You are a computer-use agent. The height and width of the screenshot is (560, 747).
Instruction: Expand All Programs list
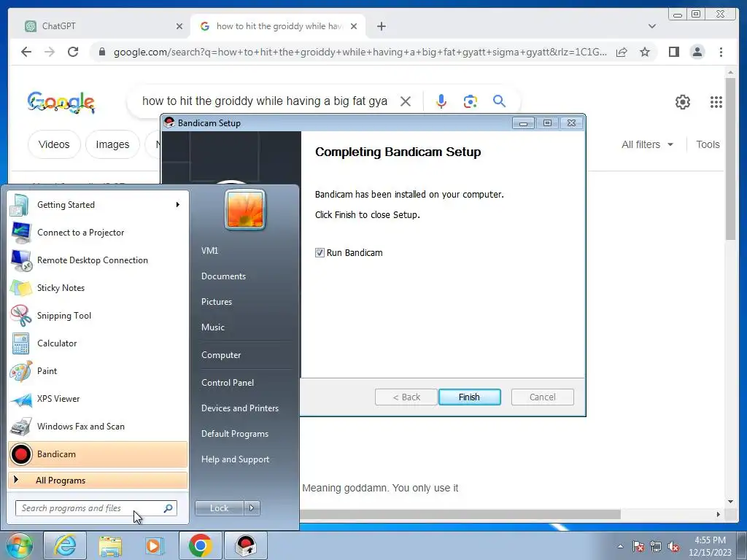click(98, 480)
